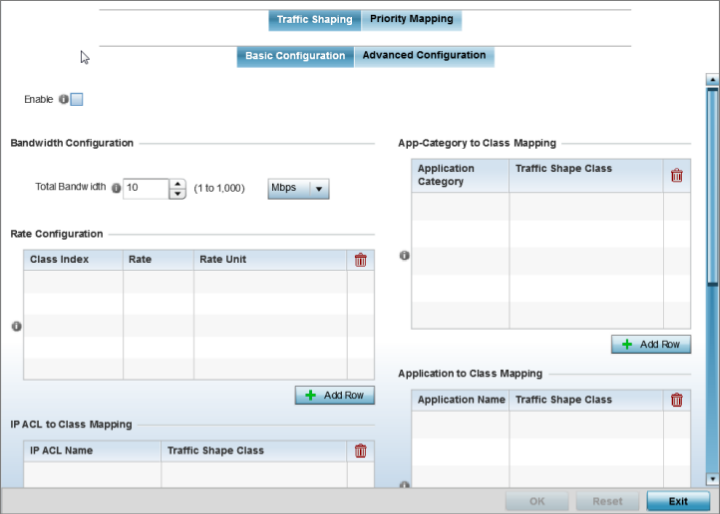The height and width of the screenshot is (514, 720).
Task: Increase Total Bandwidth with up arrow
Action: tap(178, 183)
